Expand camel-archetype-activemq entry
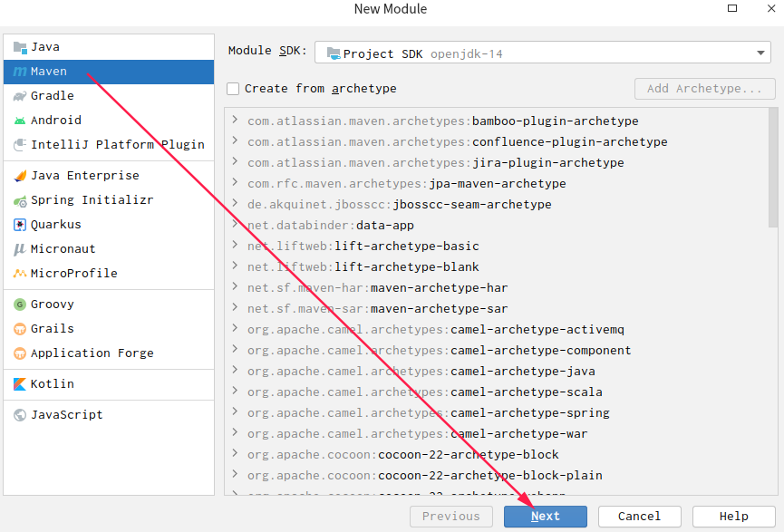The height and width of the screenshot is (532, 784). click(235, 328)
